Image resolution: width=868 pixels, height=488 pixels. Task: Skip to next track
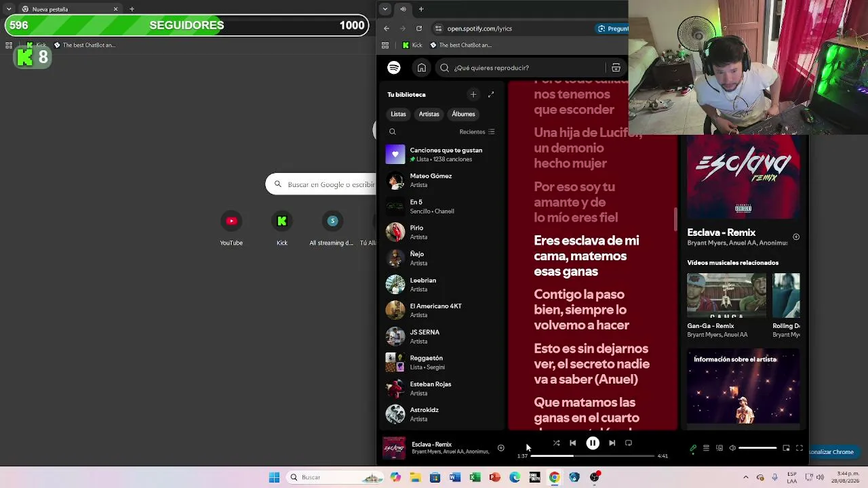(612, 443)
